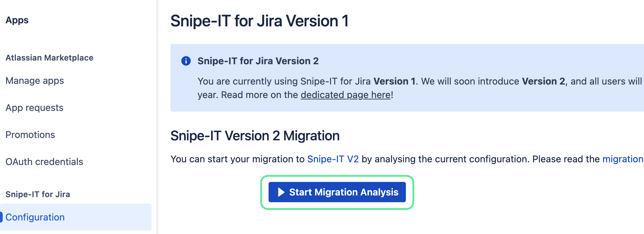The width and height of the screenshot is (644, 234).
Task: Click the play triangle on the migration button
Action: pyautogui.click(x=281, y=192)
